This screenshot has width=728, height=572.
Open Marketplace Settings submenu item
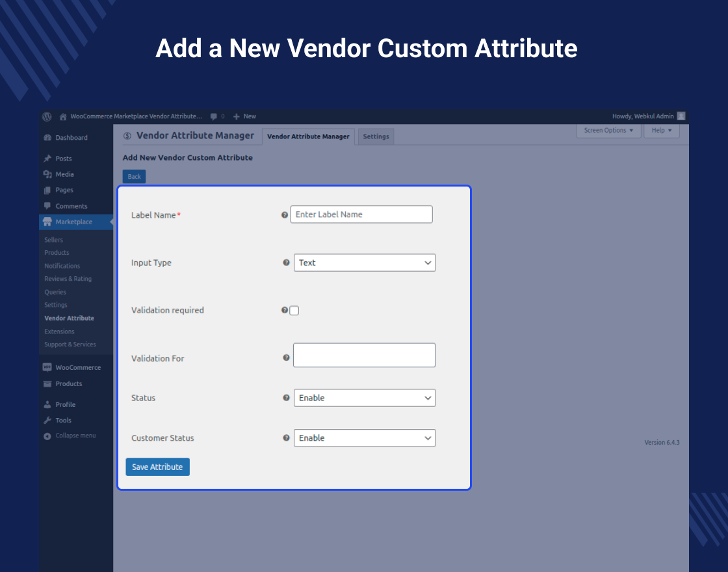pos(56,305)
